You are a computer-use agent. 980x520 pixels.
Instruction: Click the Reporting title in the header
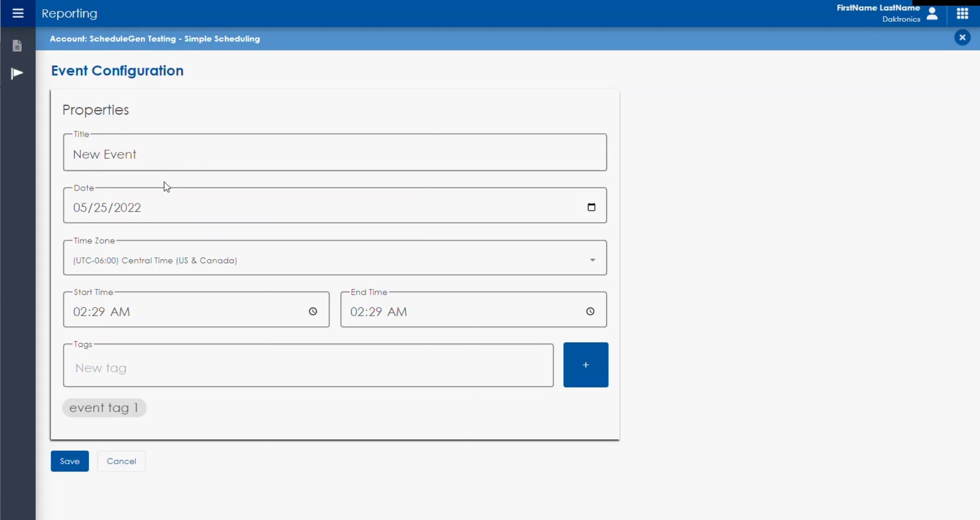click(x=69, y=13)
